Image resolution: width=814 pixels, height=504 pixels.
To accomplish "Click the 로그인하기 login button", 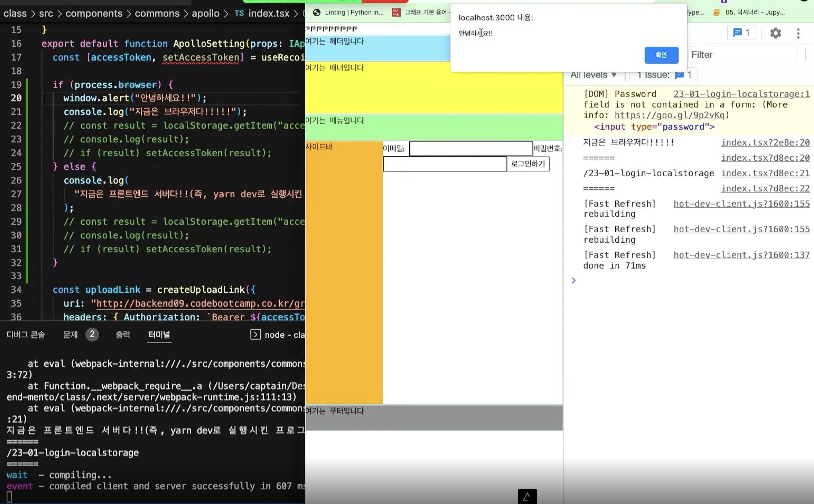I will tap(528, 164).
